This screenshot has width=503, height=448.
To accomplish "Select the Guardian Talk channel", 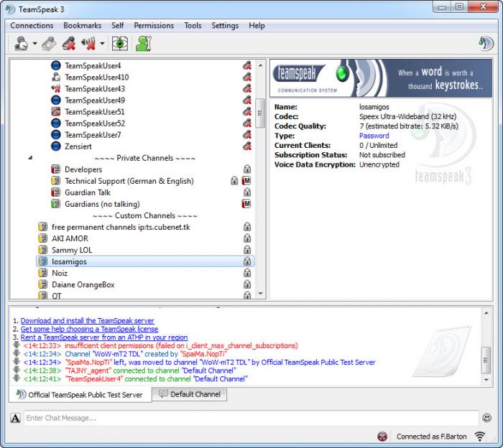I will [87, 192].
